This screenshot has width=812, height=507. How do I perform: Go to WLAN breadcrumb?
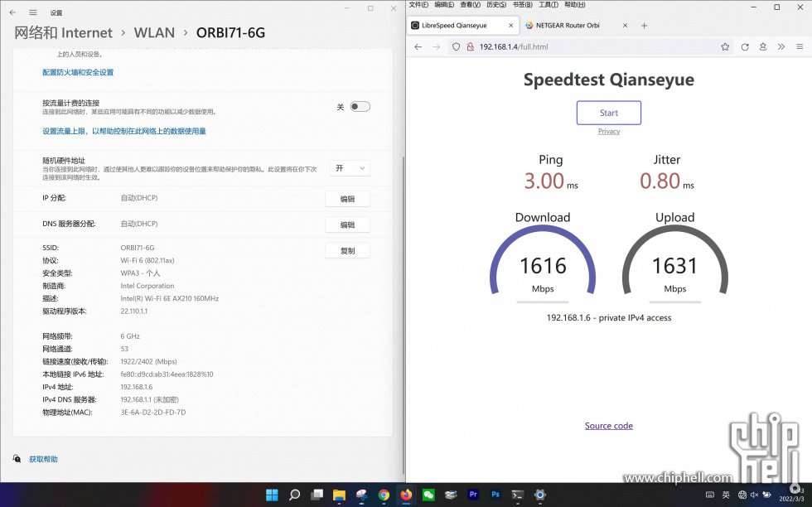154,32
